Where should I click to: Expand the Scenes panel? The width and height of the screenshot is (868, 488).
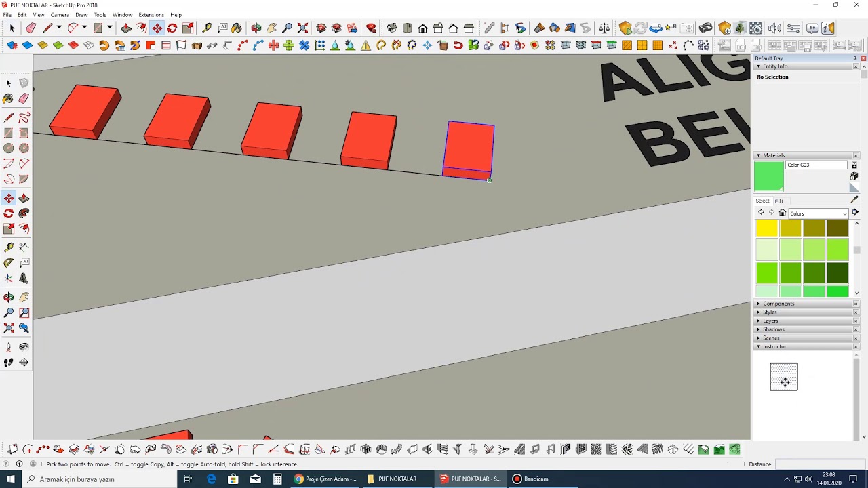coord(759,338)
